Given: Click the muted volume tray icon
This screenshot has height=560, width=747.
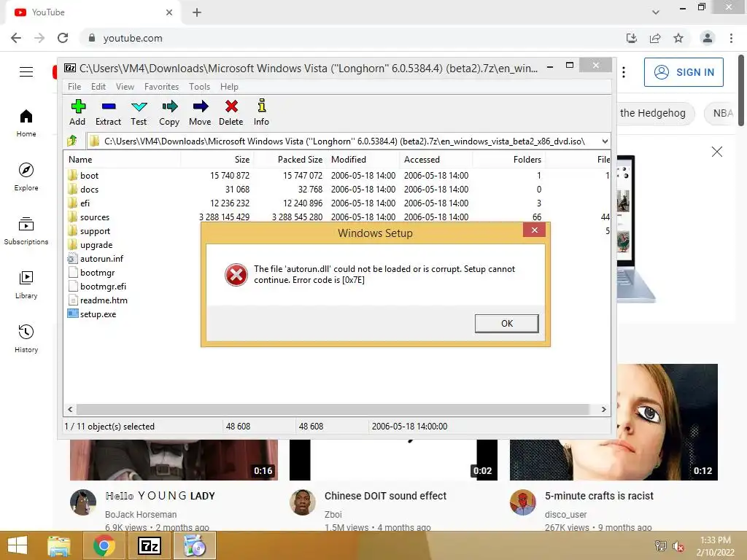Looking at the screenshot, I should 678,546.
